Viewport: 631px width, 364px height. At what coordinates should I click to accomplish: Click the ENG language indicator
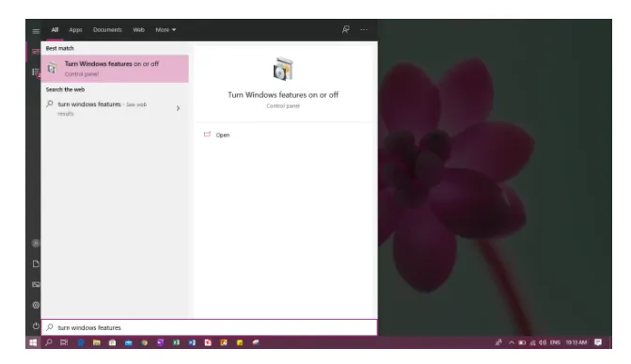coord(556,342)
